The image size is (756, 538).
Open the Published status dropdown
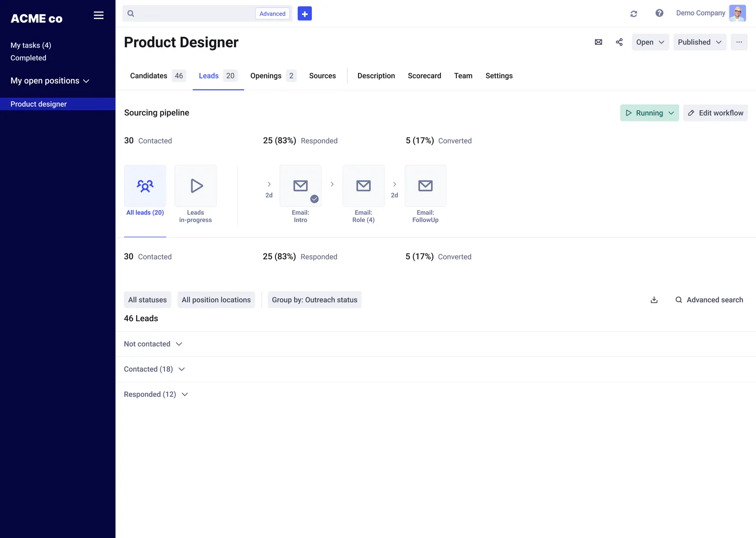click(x=700, y=42)
